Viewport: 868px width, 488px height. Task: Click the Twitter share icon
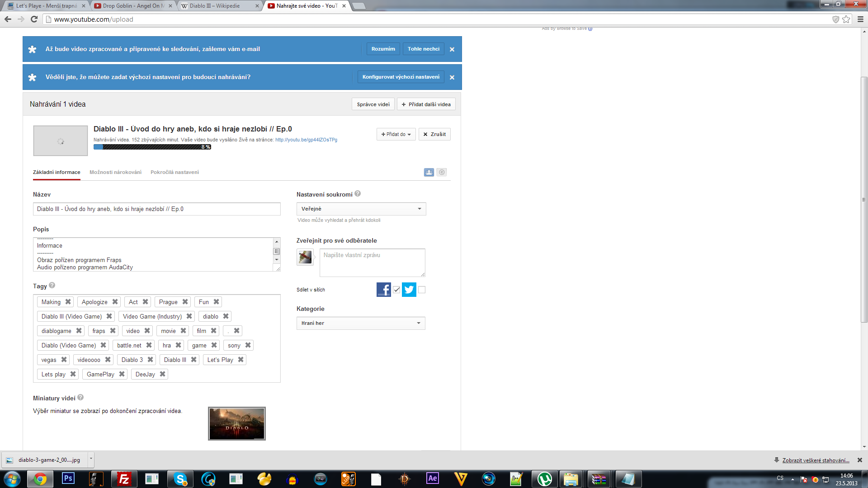click(409, 290)
